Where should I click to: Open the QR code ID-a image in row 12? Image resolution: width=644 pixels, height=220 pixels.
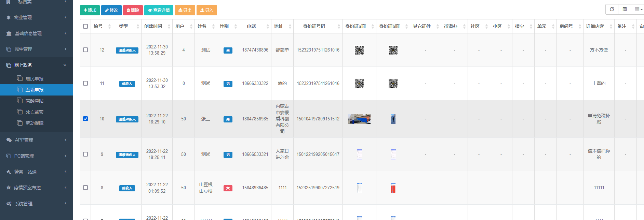click(x=359, y=50)
